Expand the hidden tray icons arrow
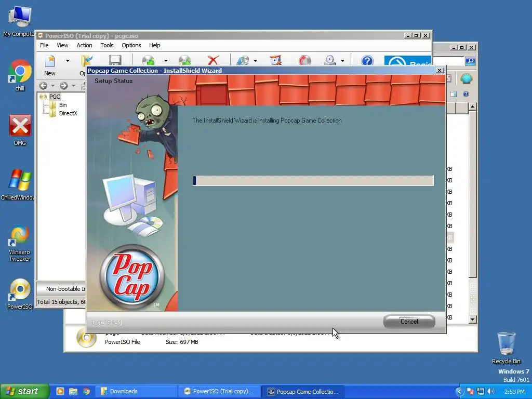The image size is (532, 399). 459,391
